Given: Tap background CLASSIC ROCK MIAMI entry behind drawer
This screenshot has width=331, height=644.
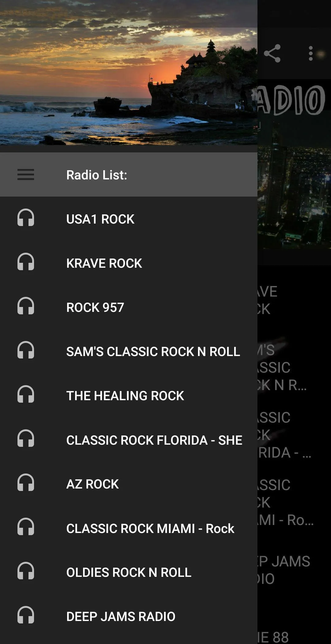Looking at the screenshot, I should click(x=294, y=502).
